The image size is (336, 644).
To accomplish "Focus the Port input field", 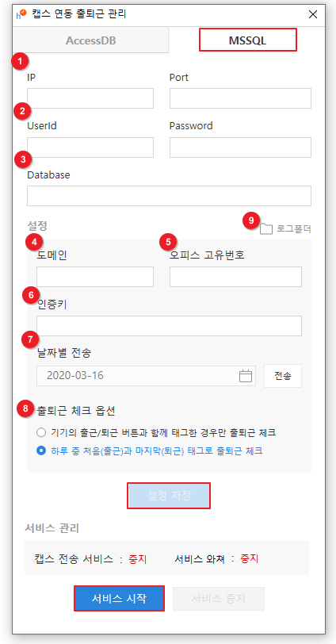I will click(x=240, y=98).
